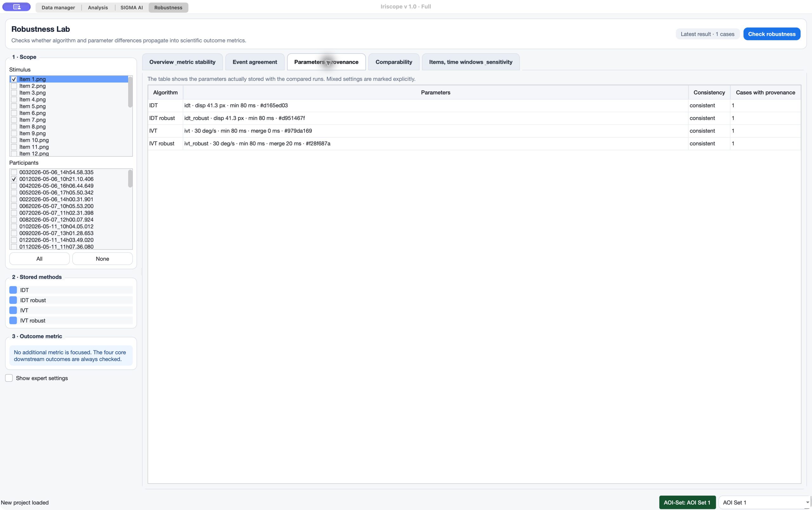
Task: Select the Parameters_provenance tab
Action: (x=326, y=62)
